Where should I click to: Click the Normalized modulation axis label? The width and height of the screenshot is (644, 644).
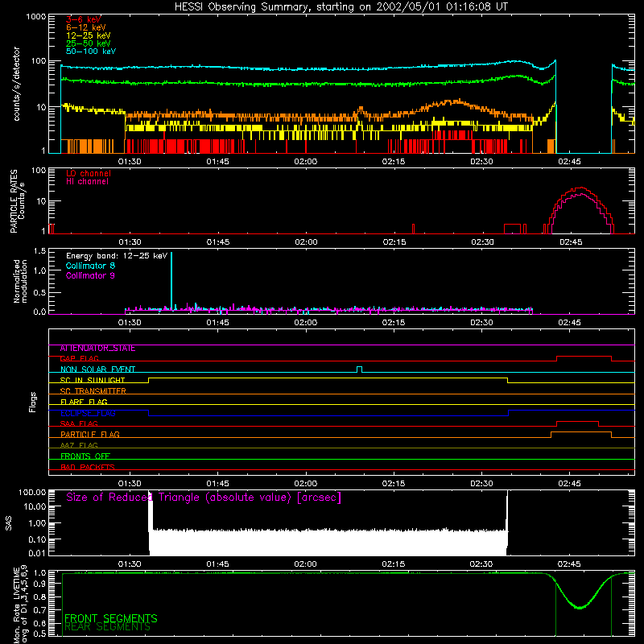pos(19,281)
